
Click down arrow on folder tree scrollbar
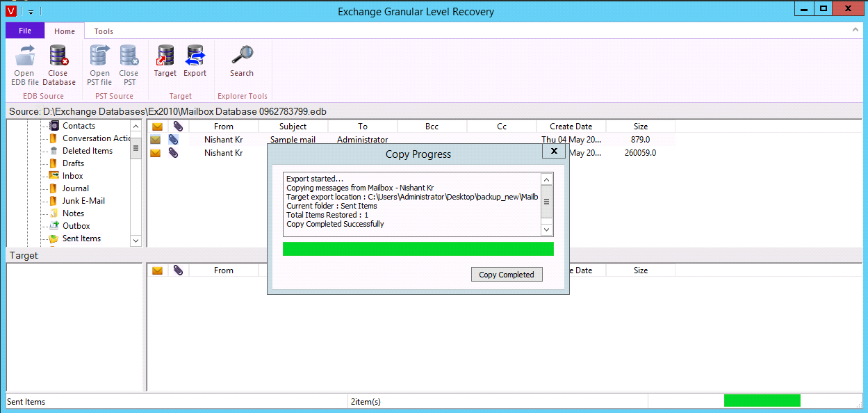[136, 241]
